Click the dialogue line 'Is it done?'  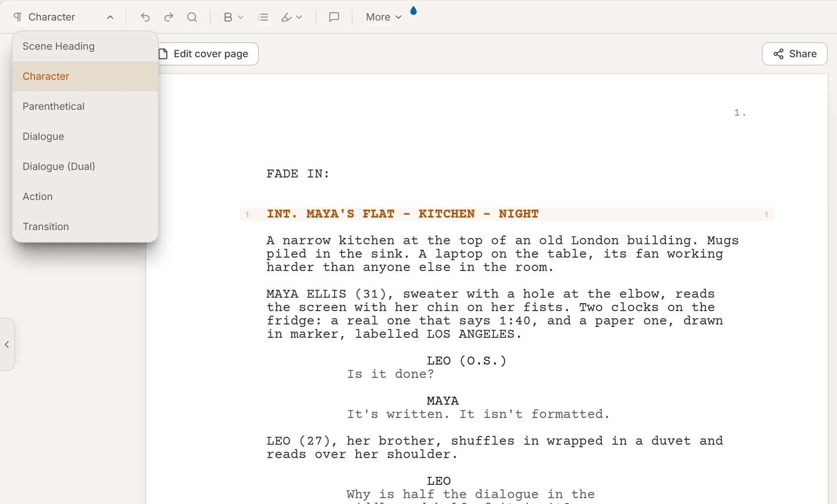(391, 374)
